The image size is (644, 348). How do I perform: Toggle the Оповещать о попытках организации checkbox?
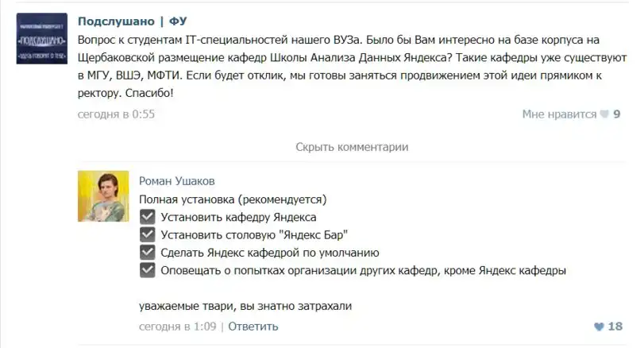pos(146,271)
